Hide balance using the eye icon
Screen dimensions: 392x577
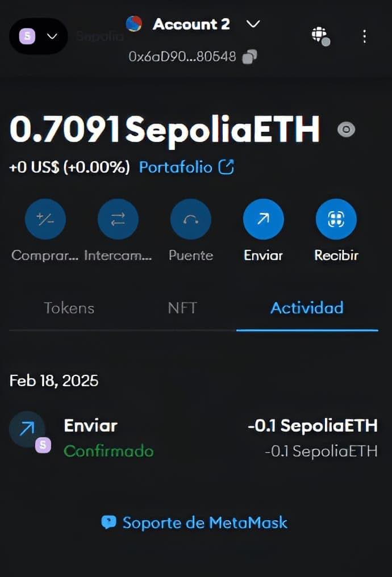pyautogui.click(x=347, y=129)
